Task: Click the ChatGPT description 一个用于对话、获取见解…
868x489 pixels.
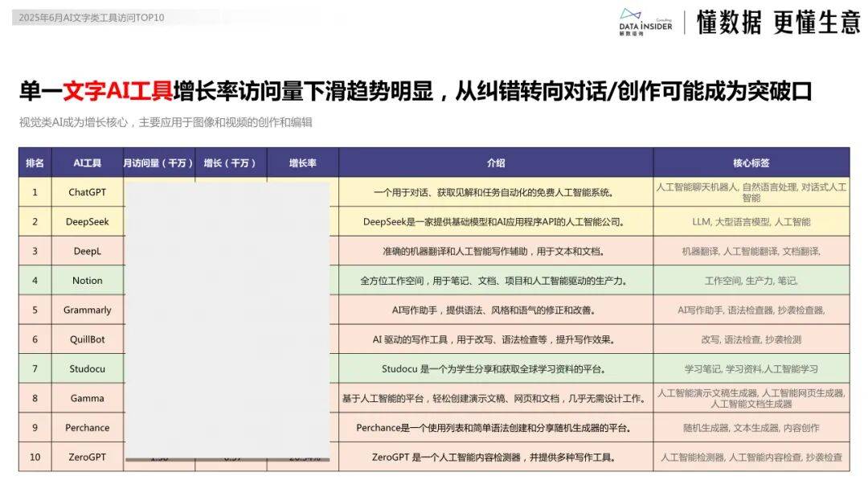Action: [x=493, y=193]
